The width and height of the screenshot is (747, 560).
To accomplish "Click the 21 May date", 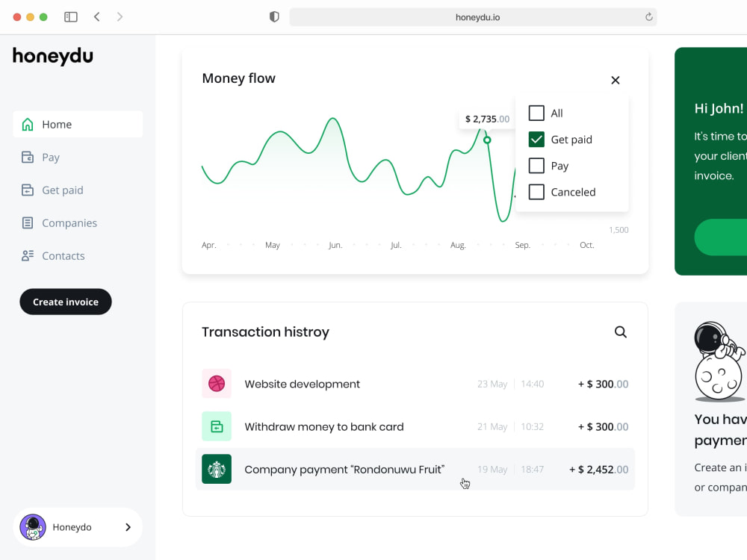I will [492, 426].
